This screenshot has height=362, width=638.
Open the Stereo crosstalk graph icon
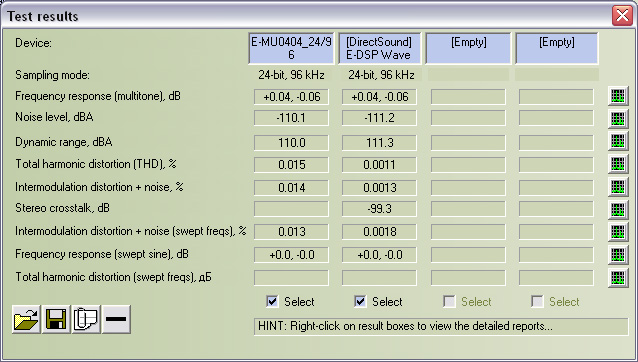tap(618, 209)
